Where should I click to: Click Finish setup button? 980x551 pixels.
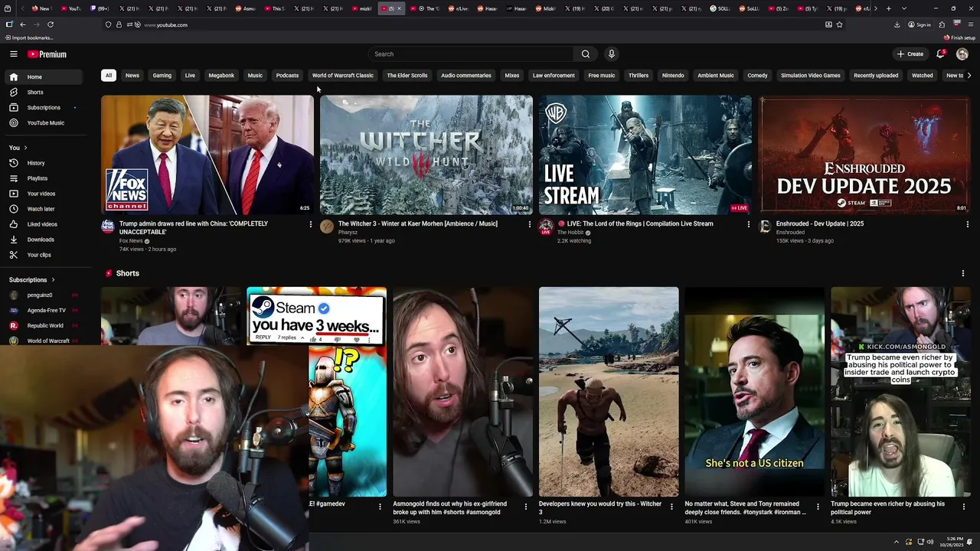(959, 37)
